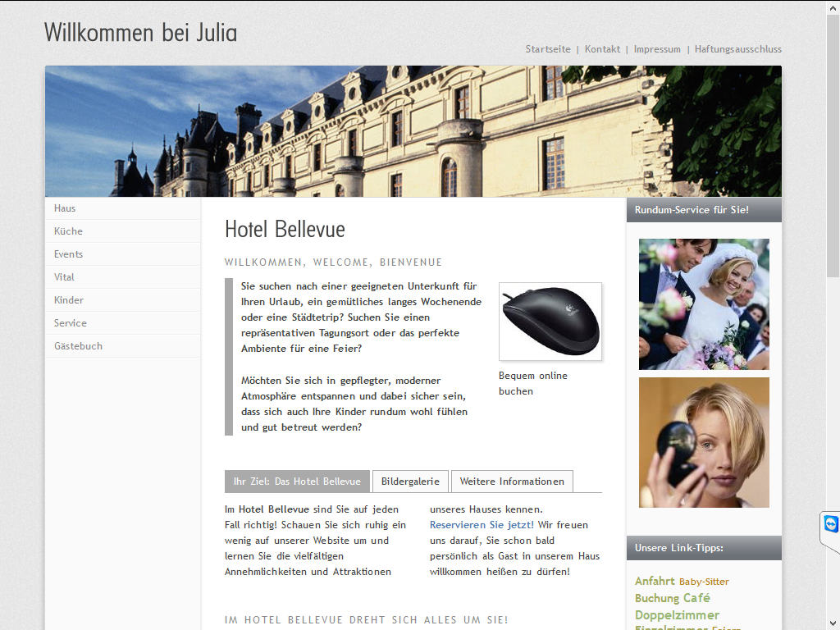Click the Hotel Bellevue heading
The image size is (840, 630).
pos(285,230)
